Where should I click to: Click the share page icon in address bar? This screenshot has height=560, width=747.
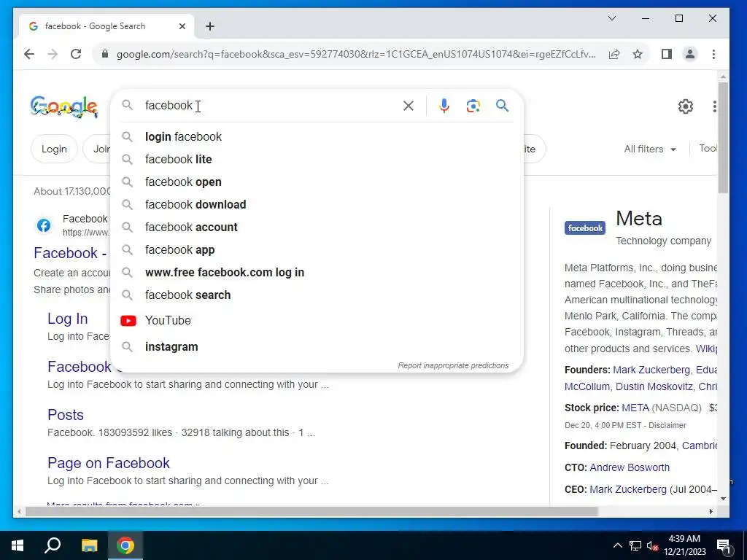click(614, 54)
